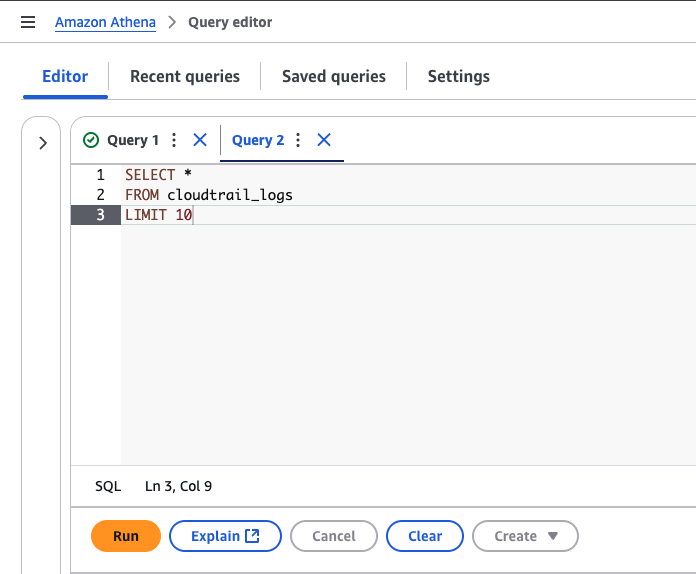Click the disabled Cancel button
The width and height of the screenshot is (696, 574).
pos(334,536)
